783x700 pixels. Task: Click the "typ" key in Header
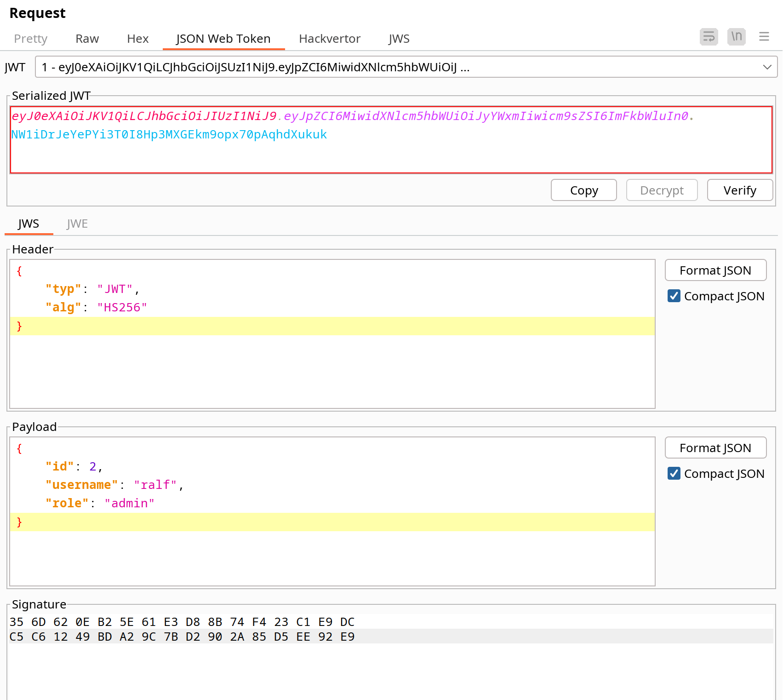point(63,289)
